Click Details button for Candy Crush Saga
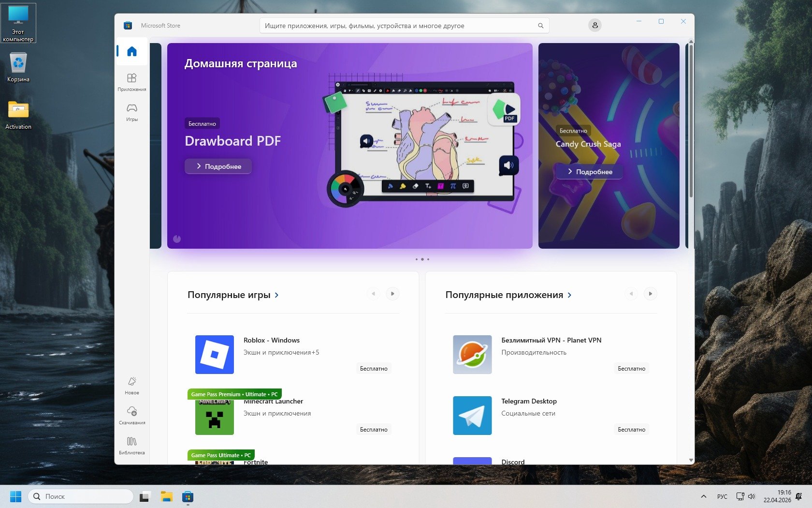The width and height of the screenshot is (812, 508). pos(589,172)
